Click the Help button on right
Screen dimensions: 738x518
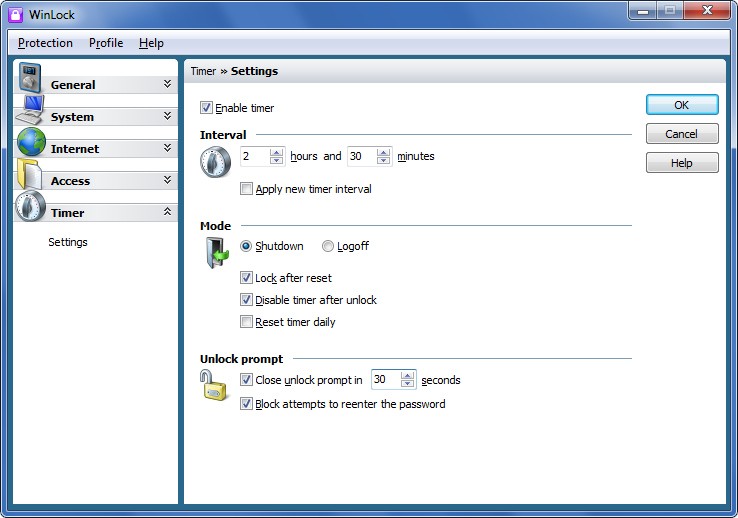pyautogui.click(x=682, y=163)
